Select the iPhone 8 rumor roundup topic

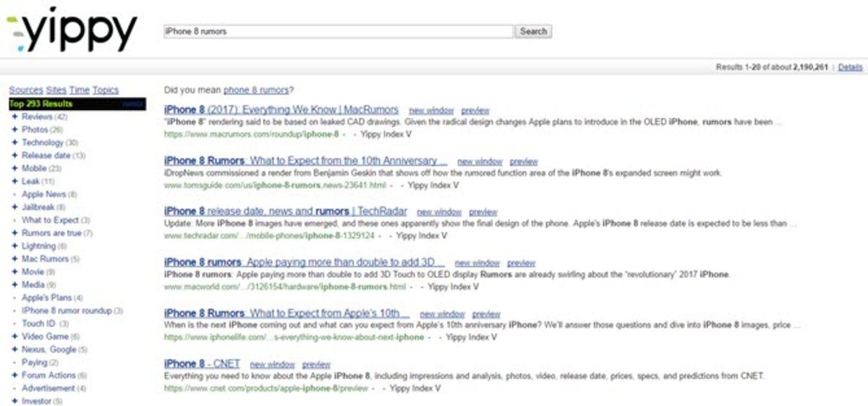(67, 310)
